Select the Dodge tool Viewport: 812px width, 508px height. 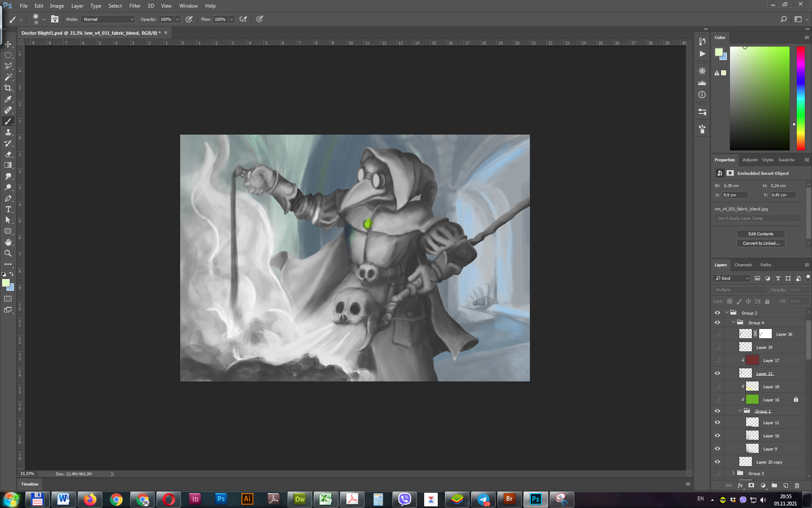tap(8, 187)
